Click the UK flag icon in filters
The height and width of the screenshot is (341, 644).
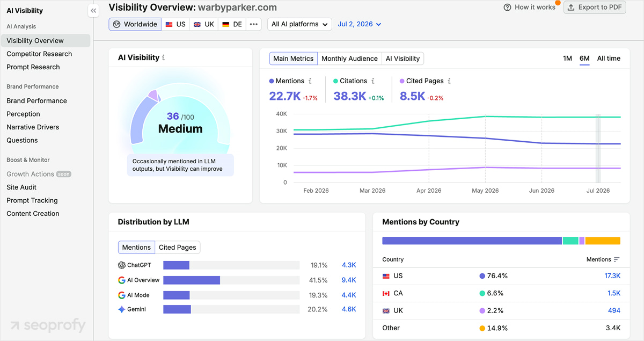[x=197, y=24]
